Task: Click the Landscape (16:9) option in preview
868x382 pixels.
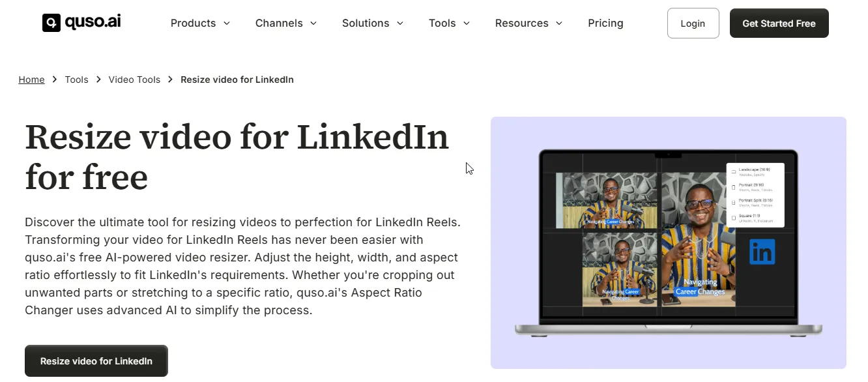Action: point(754,171)
